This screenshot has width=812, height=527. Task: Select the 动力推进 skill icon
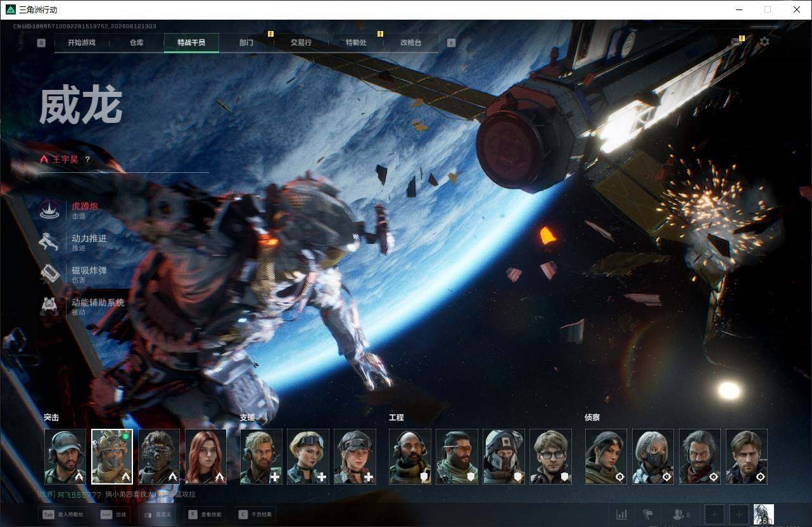(50, 242)
